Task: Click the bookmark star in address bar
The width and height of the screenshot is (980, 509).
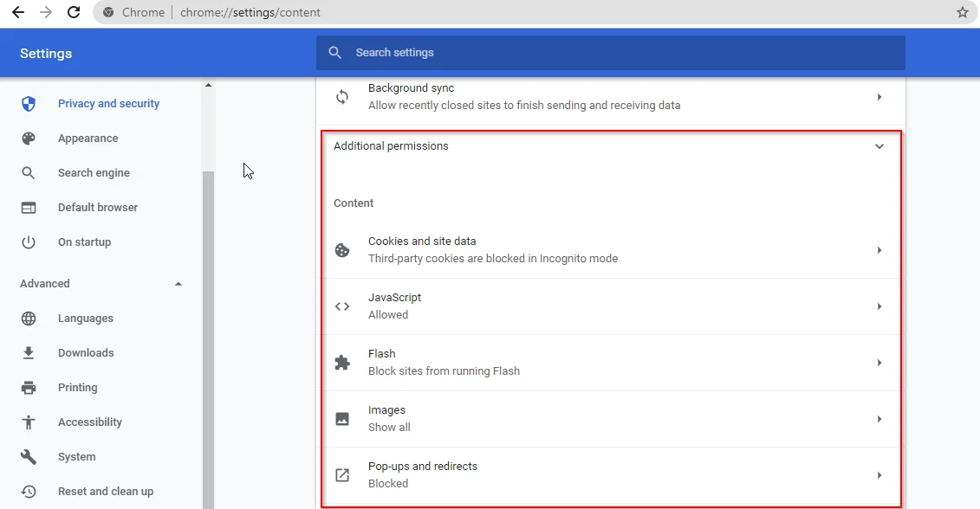Action: (963, 12)
